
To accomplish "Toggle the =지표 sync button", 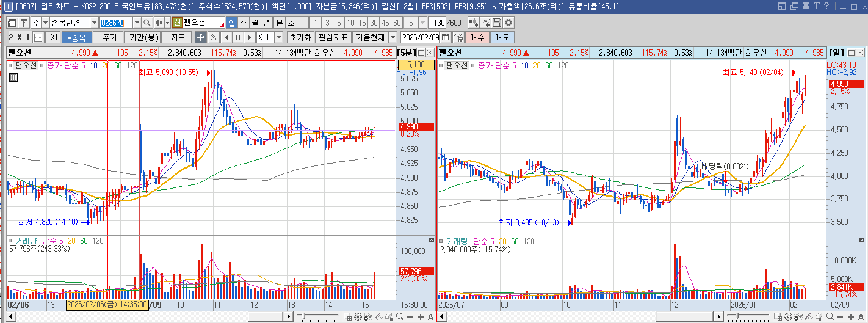I will [x=176, y=37].
